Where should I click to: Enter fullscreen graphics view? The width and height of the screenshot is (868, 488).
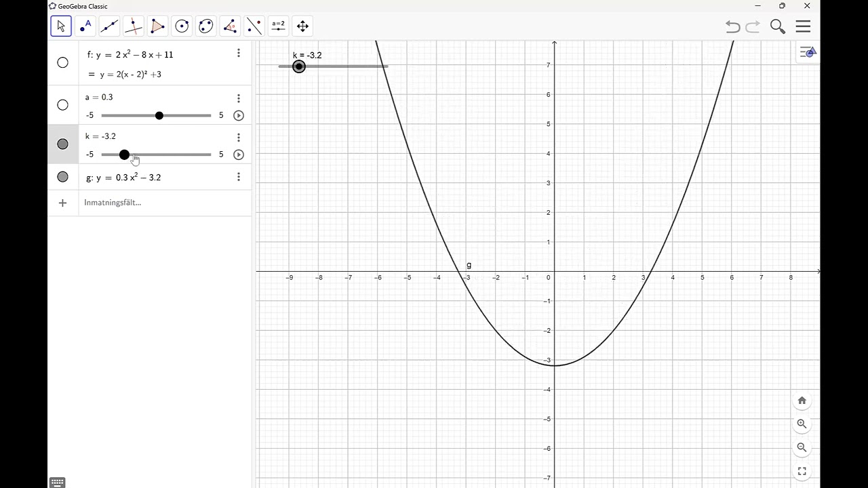point(802,471)
